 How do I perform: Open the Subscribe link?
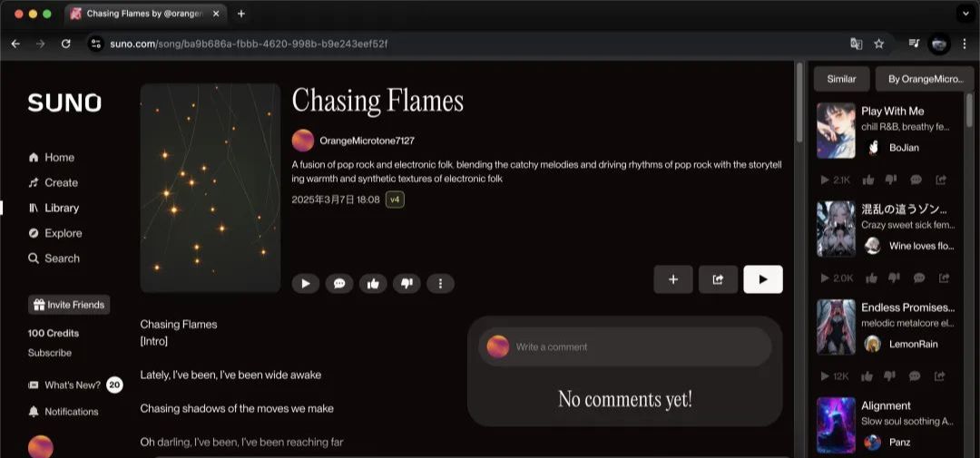click(50, 353)
